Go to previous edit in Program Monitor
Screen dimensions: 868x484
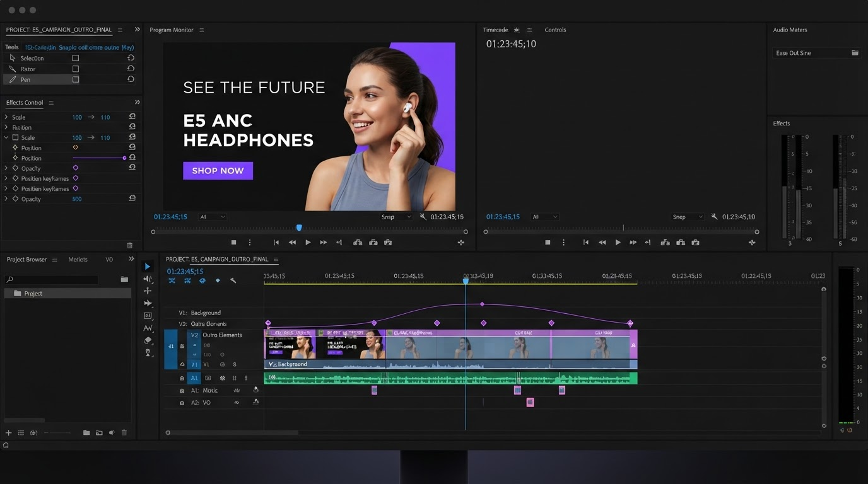[276, 242]
